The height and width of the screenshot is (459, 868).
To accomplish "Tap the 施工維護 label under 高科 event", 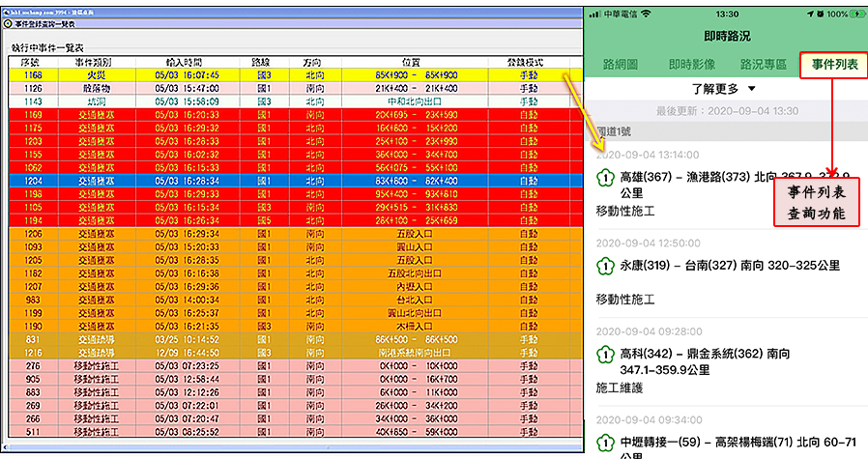I will (620, 388).
